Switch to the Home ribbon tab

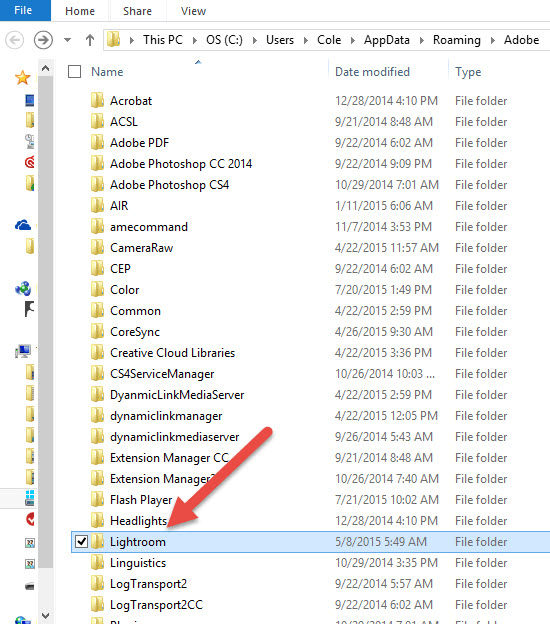pyautogui.click(x=80, y=11)
